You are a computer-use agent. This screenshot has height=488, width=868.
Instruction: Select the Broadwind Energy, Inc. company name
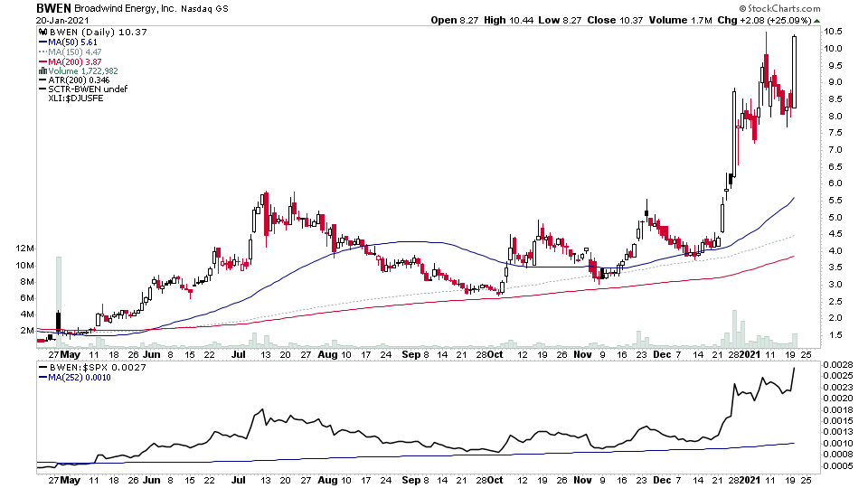125,8
